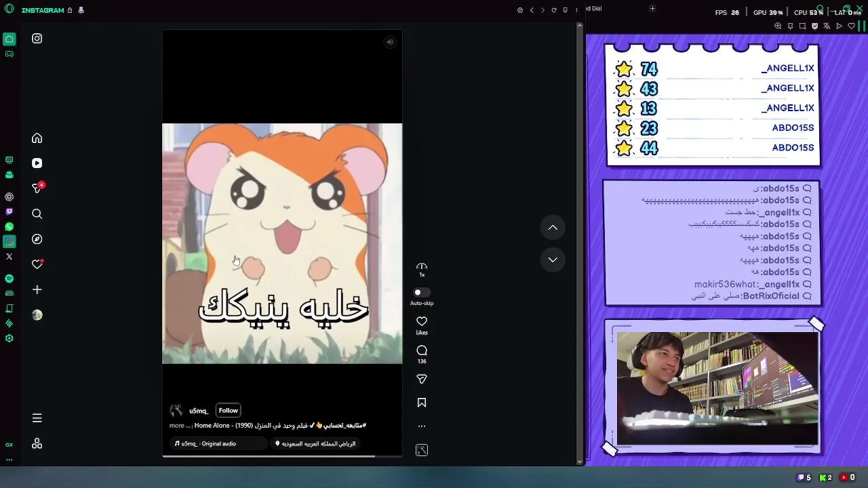
Task: Open the Instagram hamburger More menu
Action: (37, 418)
